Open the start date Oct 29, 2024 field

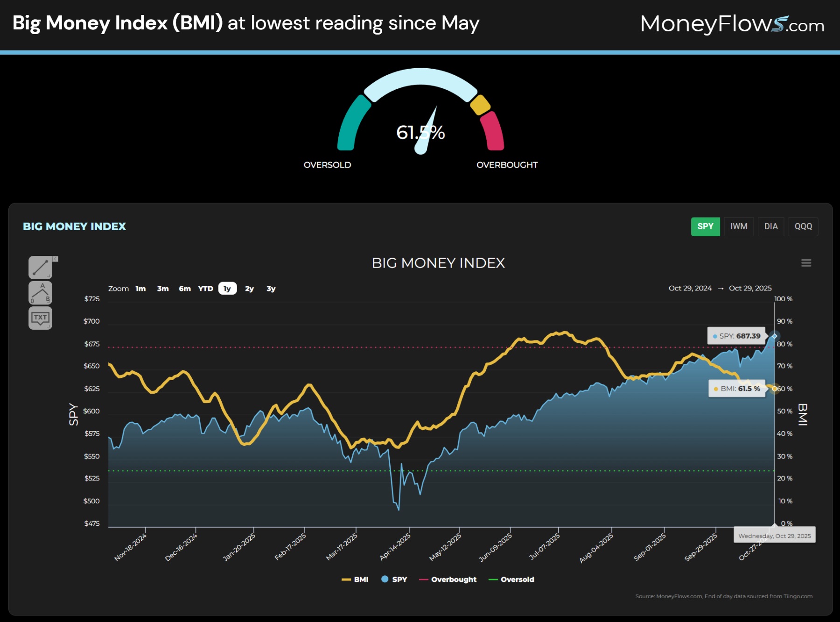click(691, 288)
